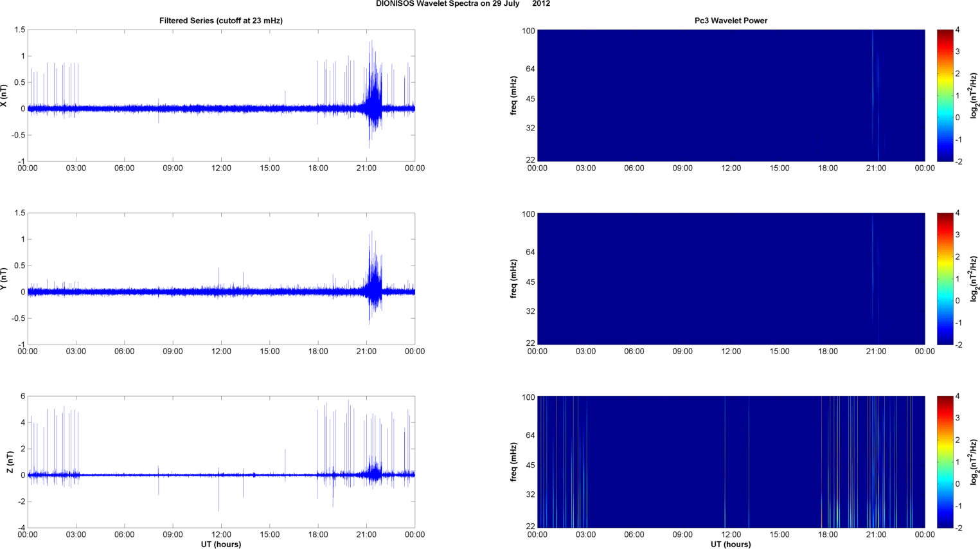Click '15:00' tick under the bottom spectrogram
Screen dimensions: 980x549
780,535
